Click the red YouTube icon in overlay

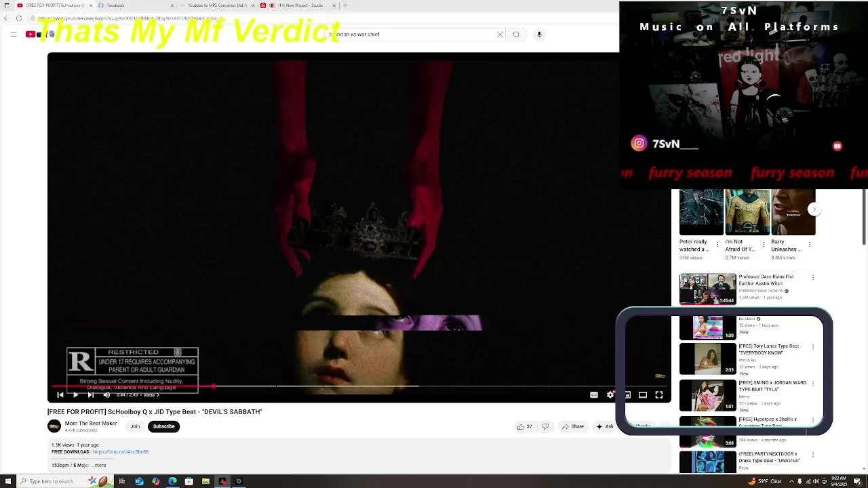pyautogui.click(x=837, y=146)
